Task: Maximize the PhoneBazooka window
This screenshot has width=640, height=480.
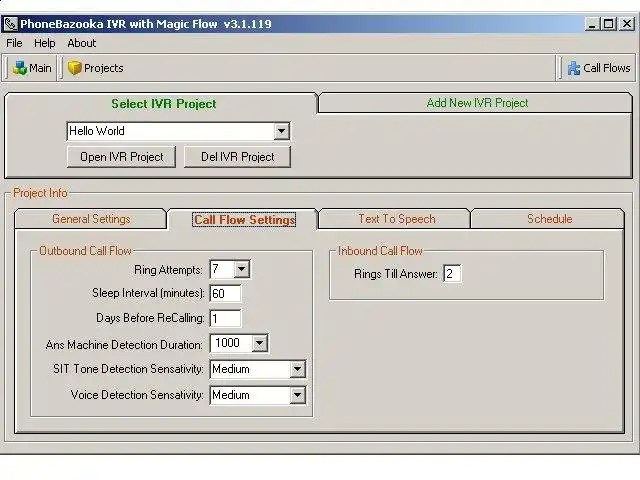Action: 609,24
